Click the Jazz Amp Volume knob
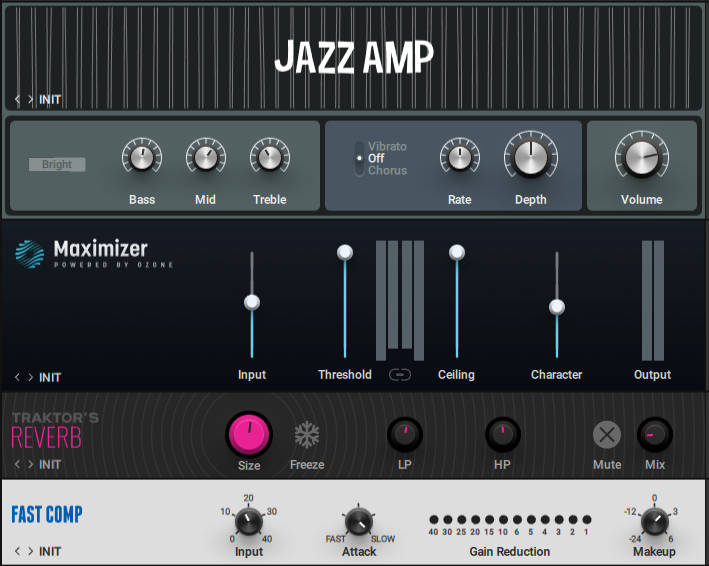The height and width of the screenshot is (566, 709). (x=642, y=157)
